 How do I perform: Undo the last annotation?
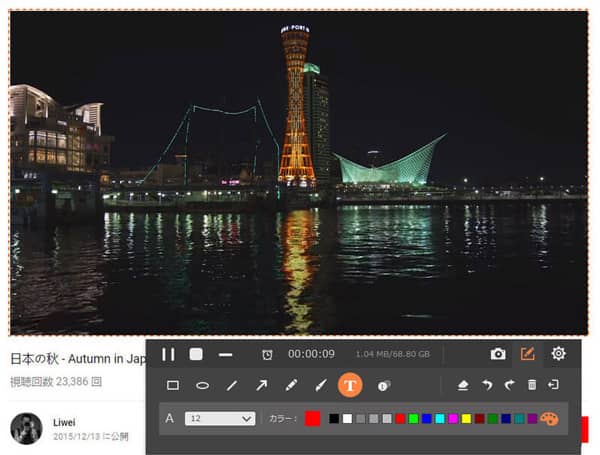[x=487, y=385]
